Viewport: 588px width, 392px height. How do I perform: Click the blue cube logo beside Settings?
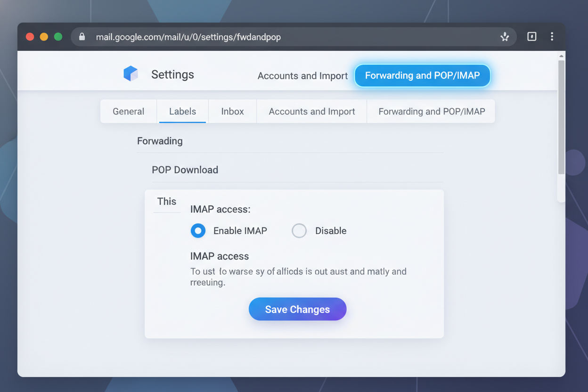pos(131,74)
